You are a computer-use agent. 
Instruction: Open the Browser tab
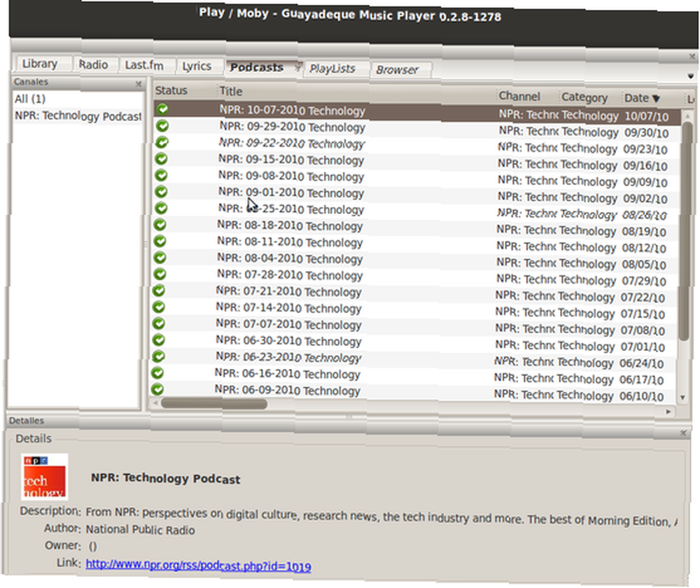(398, 70)
